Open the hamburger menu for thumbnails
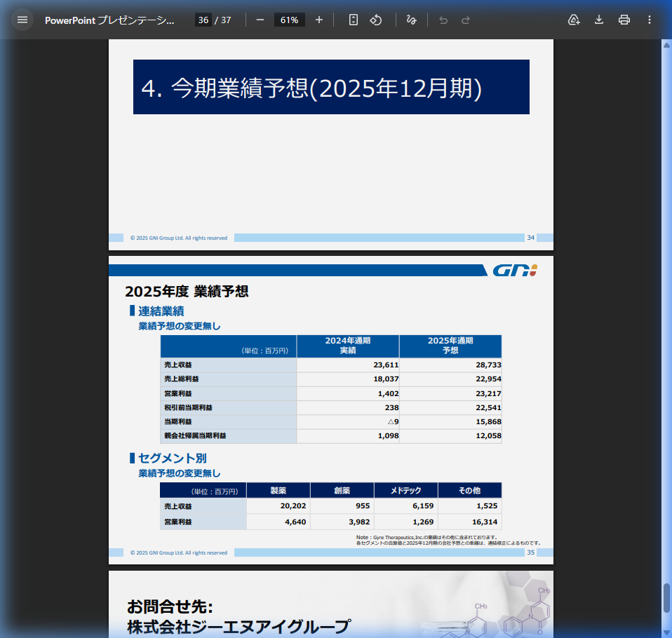Screen dimensions: 672x638 22,20
